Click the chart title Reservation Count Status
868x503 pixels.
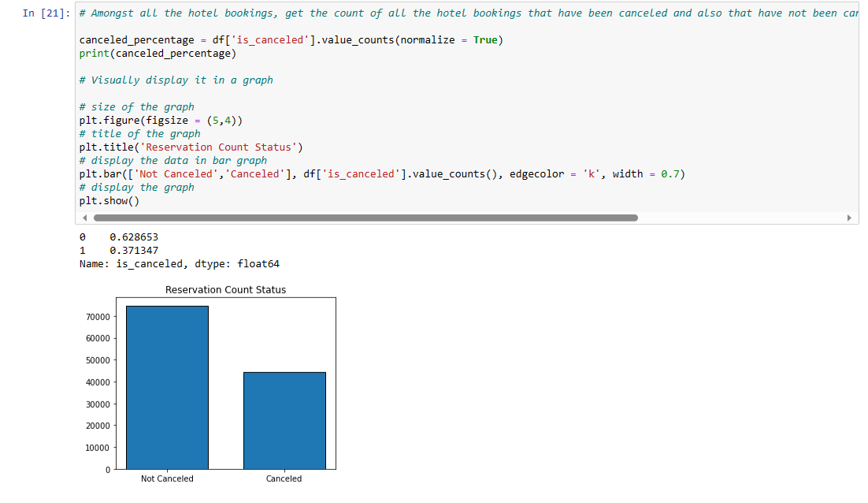click(226, 289)
